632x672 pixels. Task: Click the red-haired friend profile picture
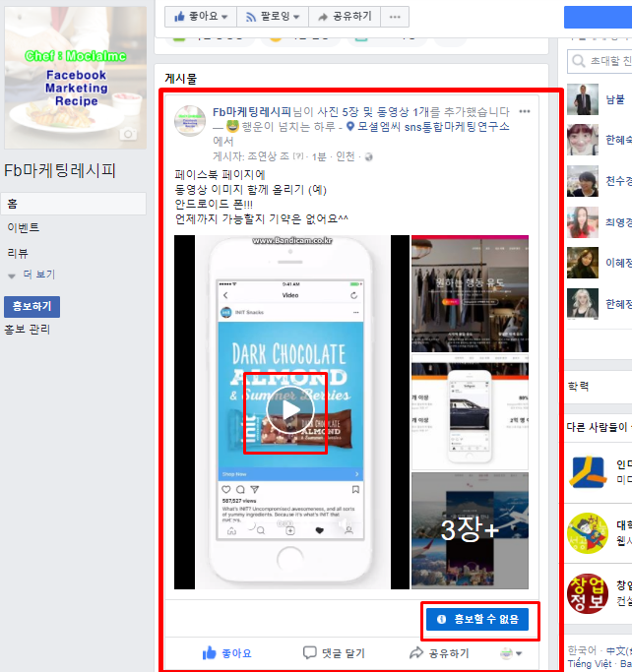tap(582, 140)
